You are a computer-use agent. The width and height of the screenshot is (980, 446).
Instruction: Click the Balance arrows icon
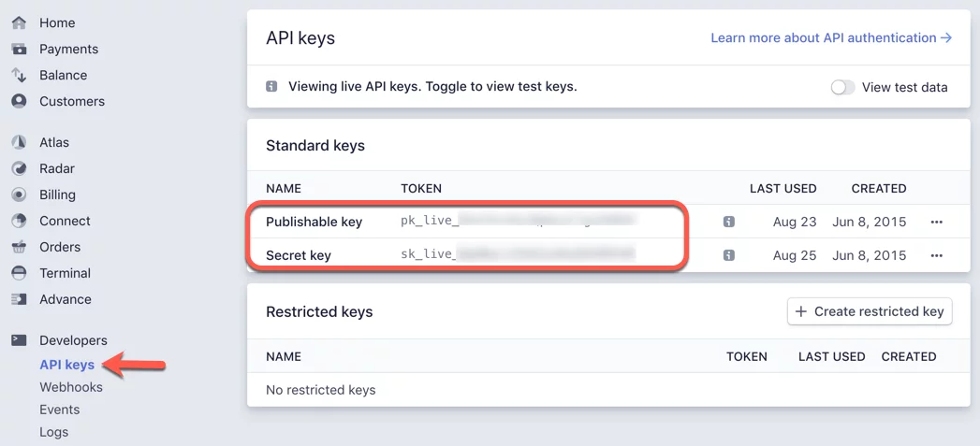click(x=19, y=75)
